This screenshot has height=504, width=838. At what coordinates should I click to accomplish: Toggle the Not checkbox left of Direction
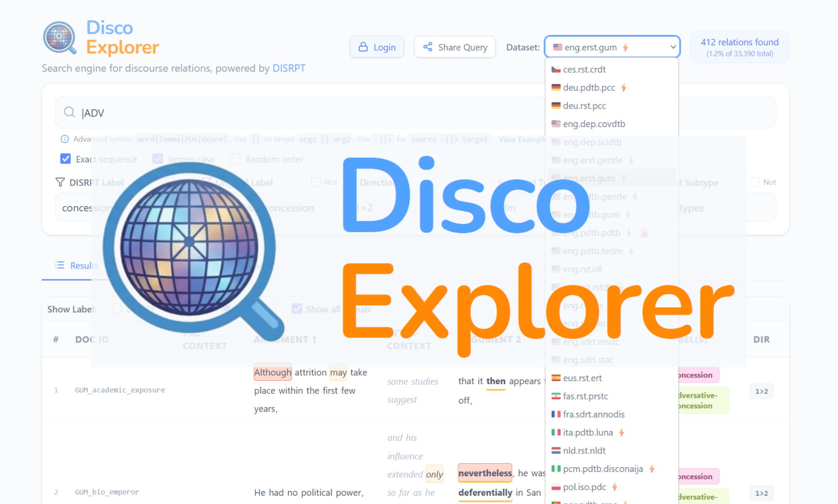coord(316,182)
